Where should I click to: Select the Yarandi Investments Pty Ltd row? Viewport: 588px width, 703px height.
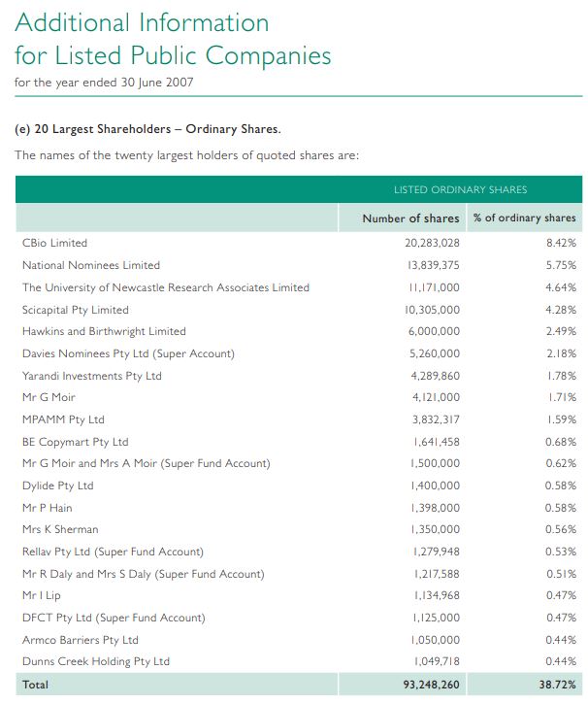[299, 376]
